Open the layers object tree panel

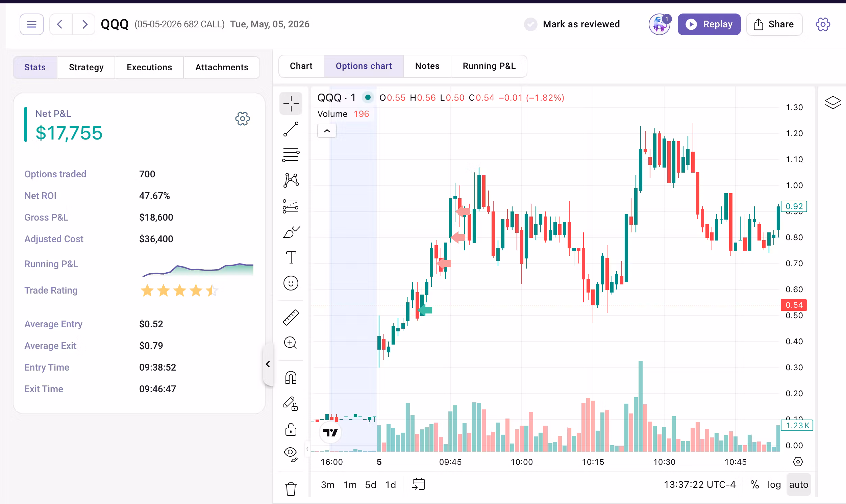833,102
